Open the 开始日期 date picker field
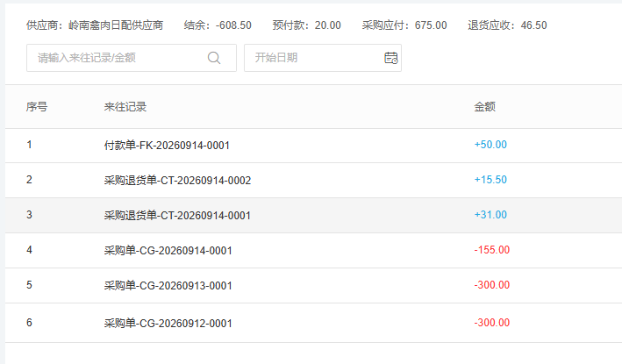622x364 pixels. pos(323,58)
